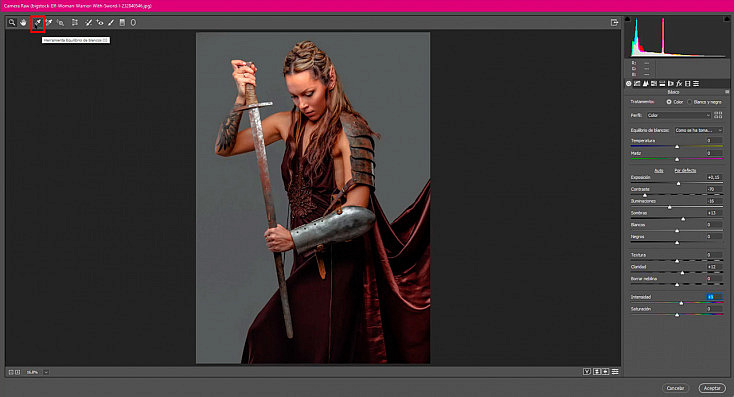The height and width of the screenshot is (397, 734).
Task: Click the Intensidad value input field
Action: click(714, 297)
